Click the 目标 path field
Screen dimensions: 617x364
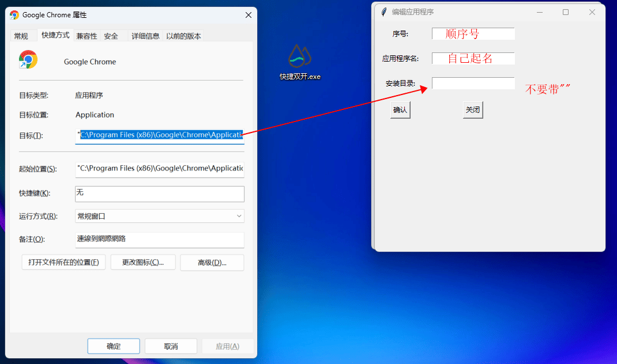[160, 135]
